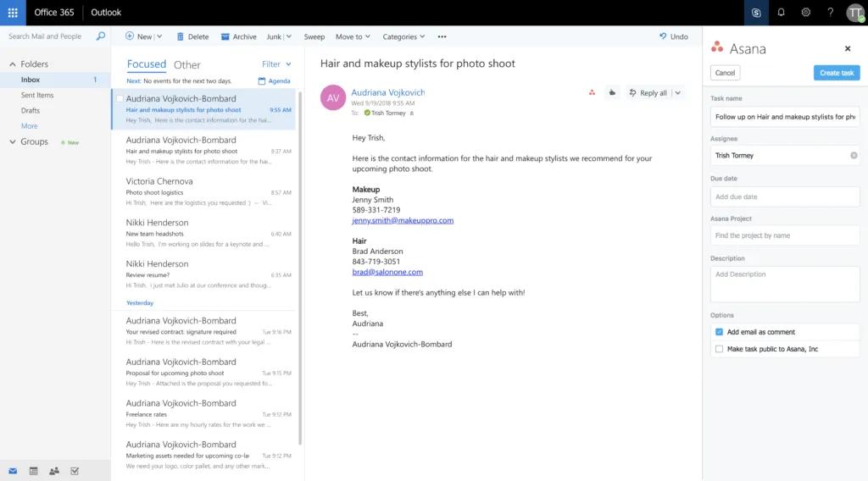The width and height of the screenshot is (868, 481).
Task: Click the Due date input field
Action: pyautogui.click(x=784, y=196)
